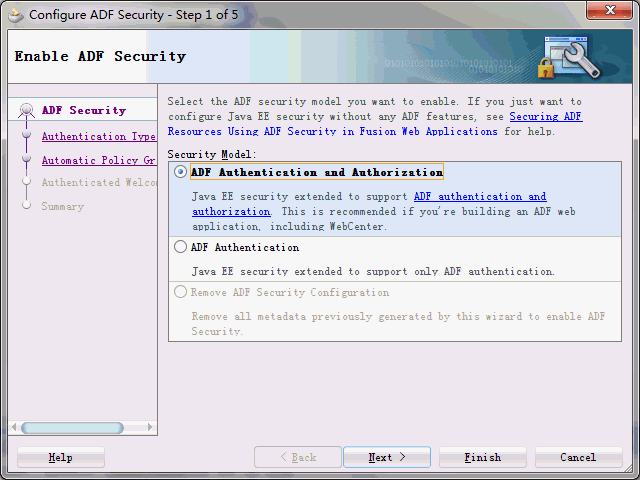This screenshot has width=640, height=480.
Task: Click the Summary step bullet icon
Action: click(x=27, y=204)
